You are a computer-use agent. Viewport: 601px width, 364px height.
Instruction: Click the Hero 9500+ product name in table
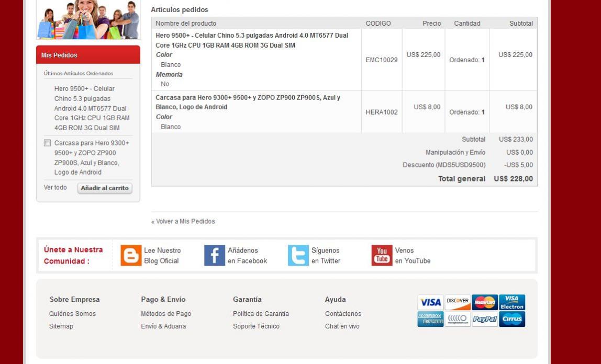coord(251,40)
